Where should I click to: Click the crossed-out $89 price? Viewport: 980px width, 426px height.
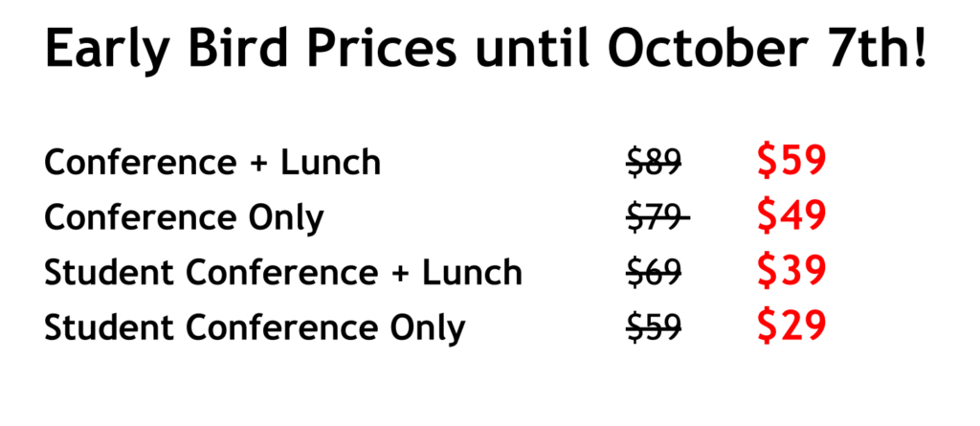click(654, 164)
